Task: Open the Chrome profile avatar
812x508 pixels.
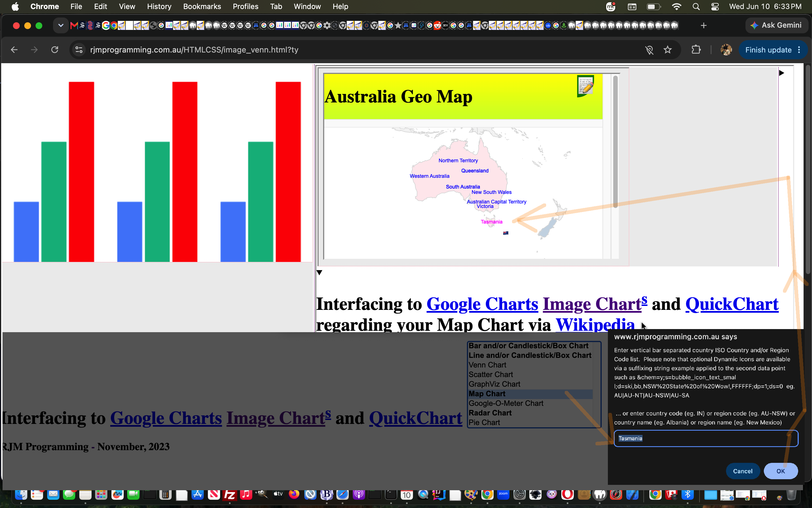Action: pos(726,50)
